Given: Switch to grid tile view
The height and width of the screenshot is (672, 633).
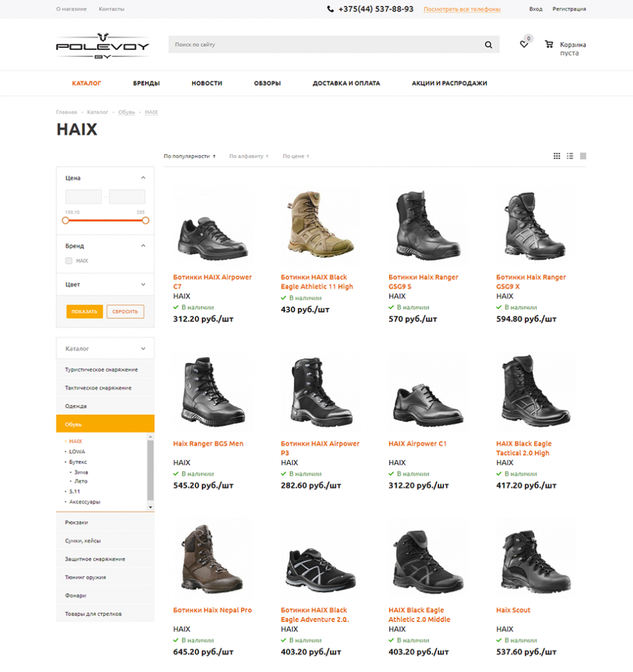Looking at the screenshot, I should (x=557, y=156).
